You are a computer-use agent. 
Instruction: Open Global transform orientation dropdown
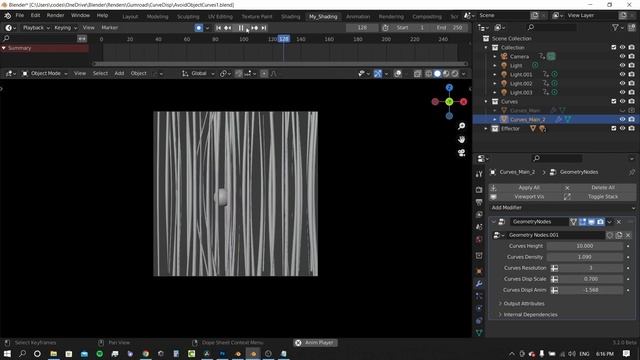[x=198, y=73]
